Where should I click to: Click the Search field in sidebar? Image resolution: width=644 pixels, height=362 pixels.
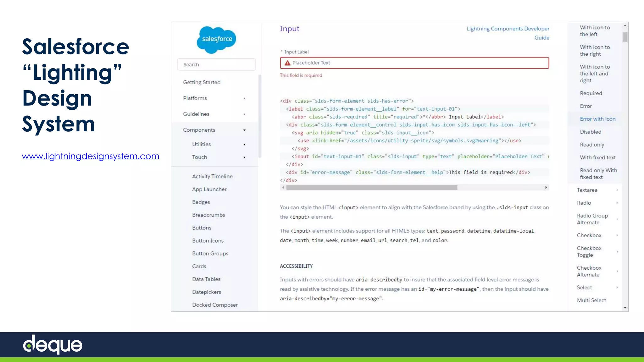(216, 64)
